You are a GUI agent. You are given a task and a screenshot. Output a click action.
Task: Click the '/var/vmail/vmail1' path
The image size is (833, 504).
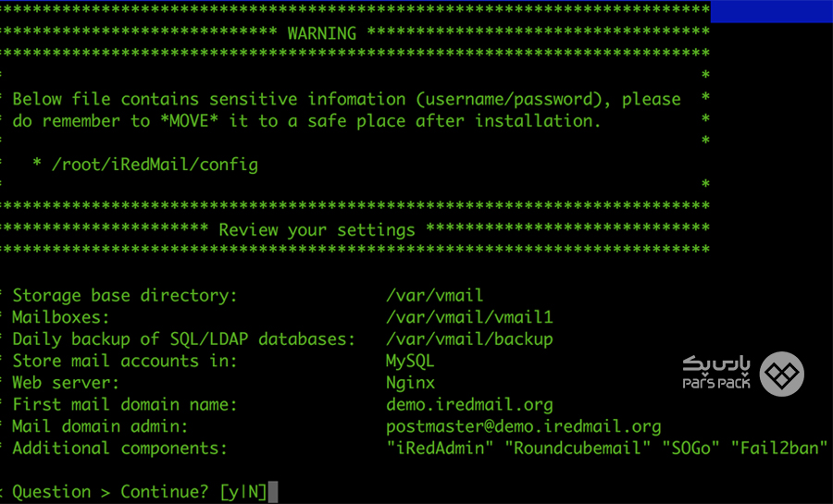(469, 317)
